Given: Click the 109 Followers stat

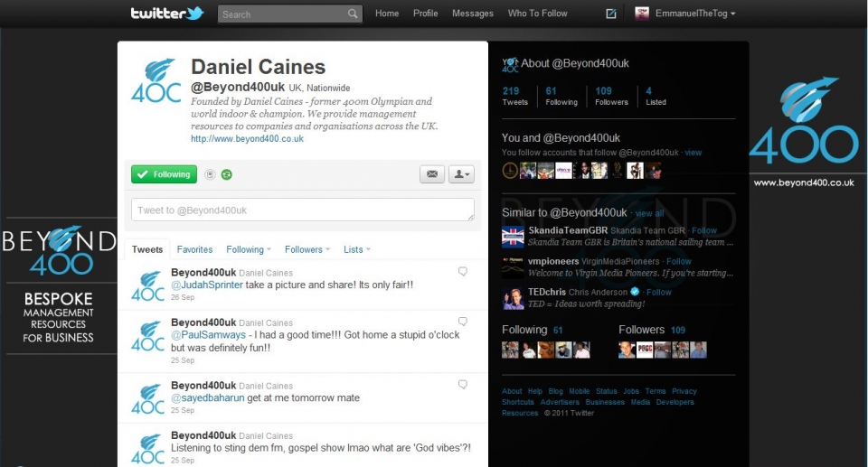Looking at the screenshot, I should tap(611, 95).
